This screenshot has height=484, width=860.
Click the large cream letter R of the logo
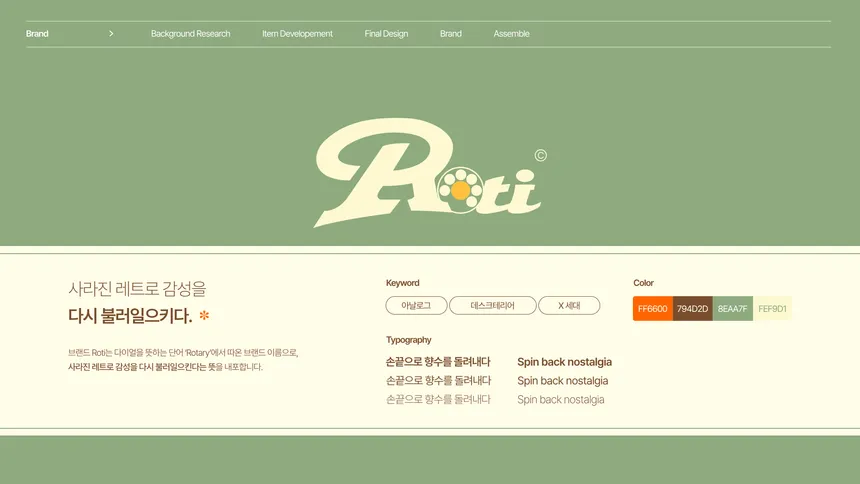click(x=384, y=171)
